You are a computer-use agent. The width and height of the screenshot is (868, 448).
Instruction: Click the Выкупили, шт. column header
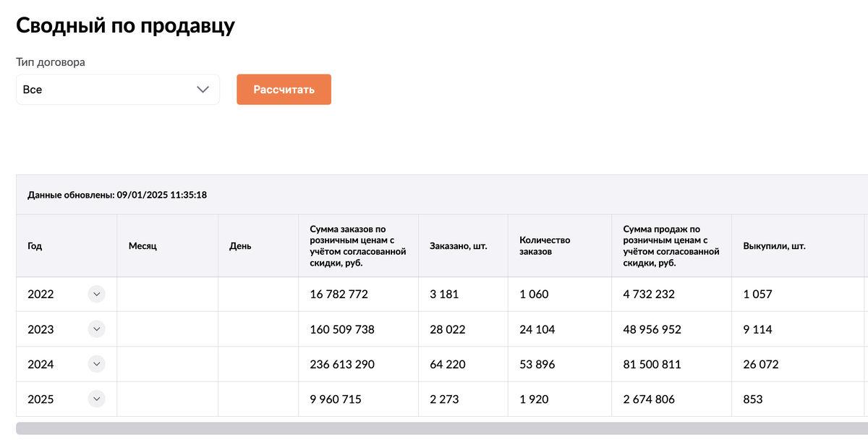click(774, 246)
